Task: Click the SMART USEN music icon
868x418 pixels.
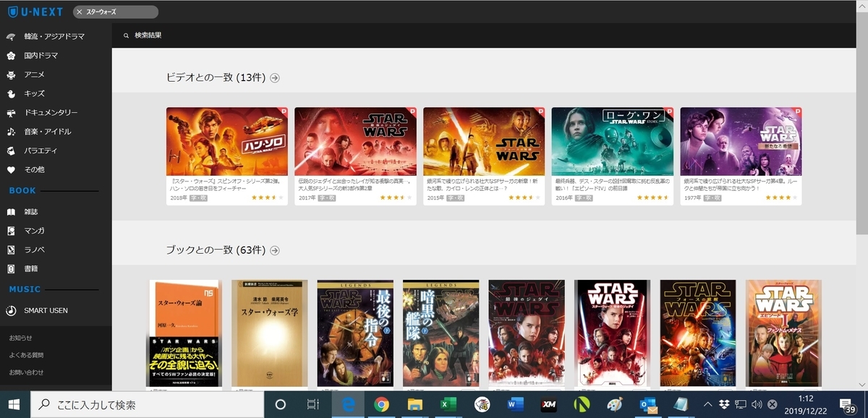Action: click(11, 310)
